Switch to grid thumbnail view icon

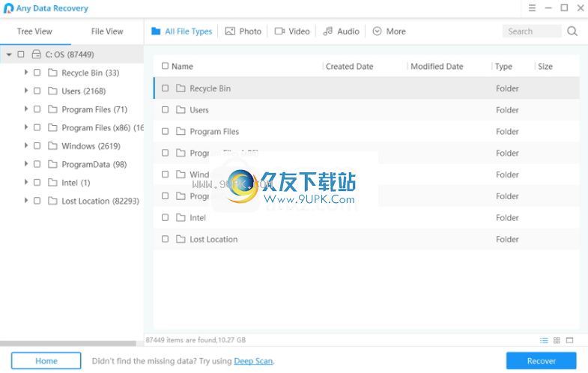(557, 340)
